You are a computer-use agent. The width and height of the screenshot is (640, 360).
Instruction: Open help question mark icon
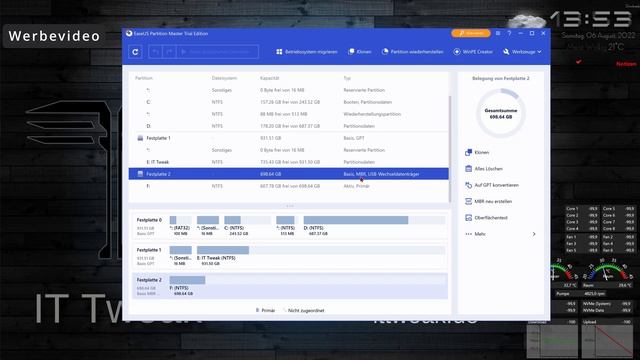(509, 33)
